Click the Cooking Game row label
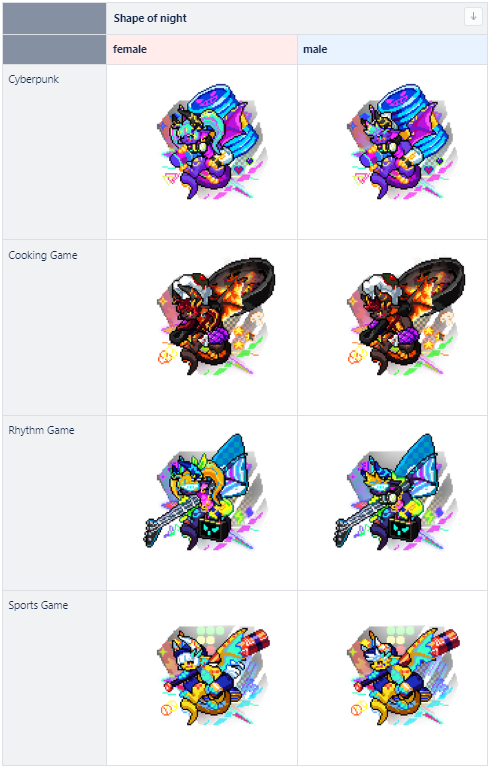Viewport: 490px width, 768px height. [x=43, y=255]
